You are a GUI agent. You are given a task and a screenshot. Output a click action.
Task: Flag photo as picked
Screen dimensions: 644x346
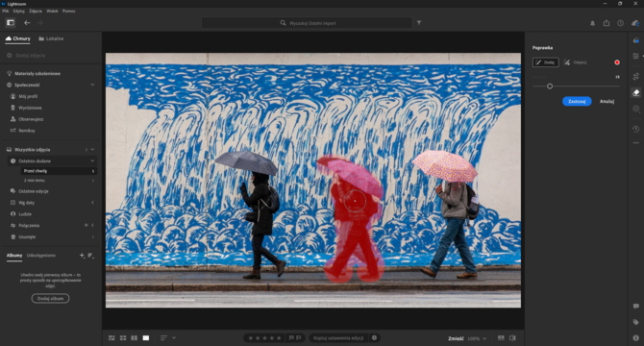tap(291, 337)
